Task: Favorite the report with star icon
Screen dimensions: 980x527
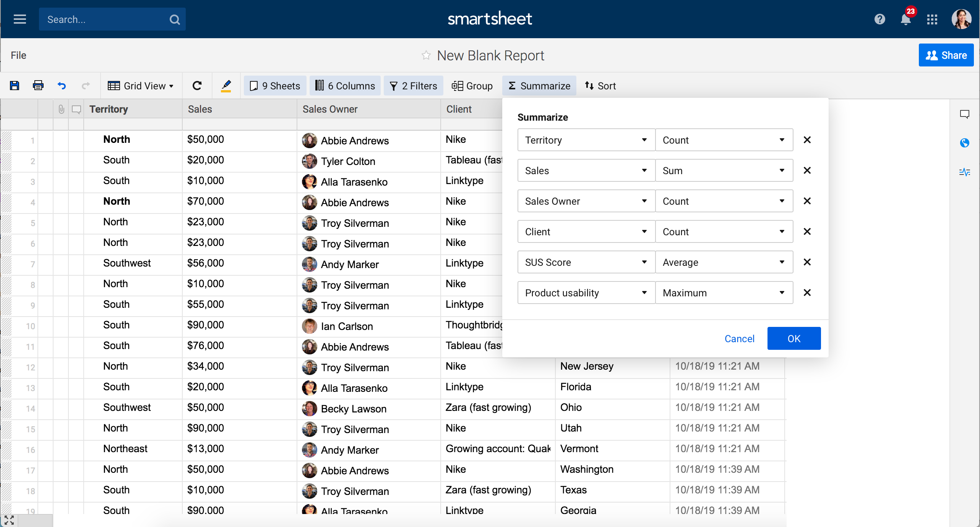Action: [x=426, y=55]
